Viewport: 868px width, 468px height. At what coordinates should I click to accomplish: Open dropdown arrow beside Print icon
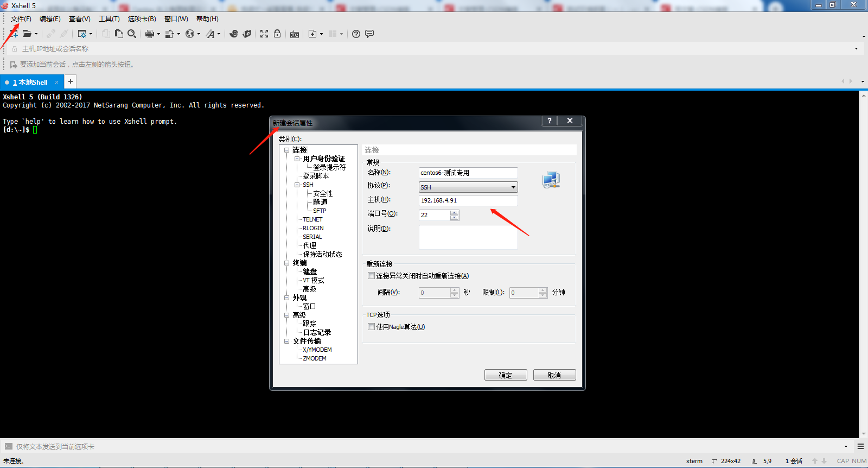[x=158, y=34]
